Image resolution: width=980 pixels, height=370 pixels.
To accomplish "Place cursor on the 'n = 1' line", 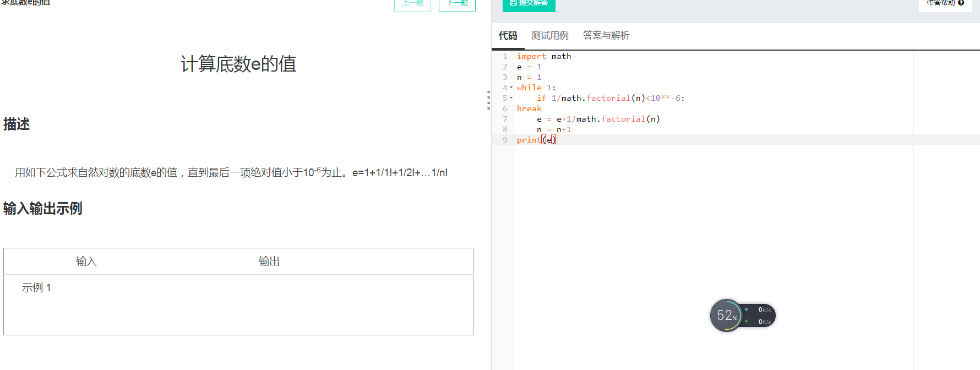I will point(529,77).
